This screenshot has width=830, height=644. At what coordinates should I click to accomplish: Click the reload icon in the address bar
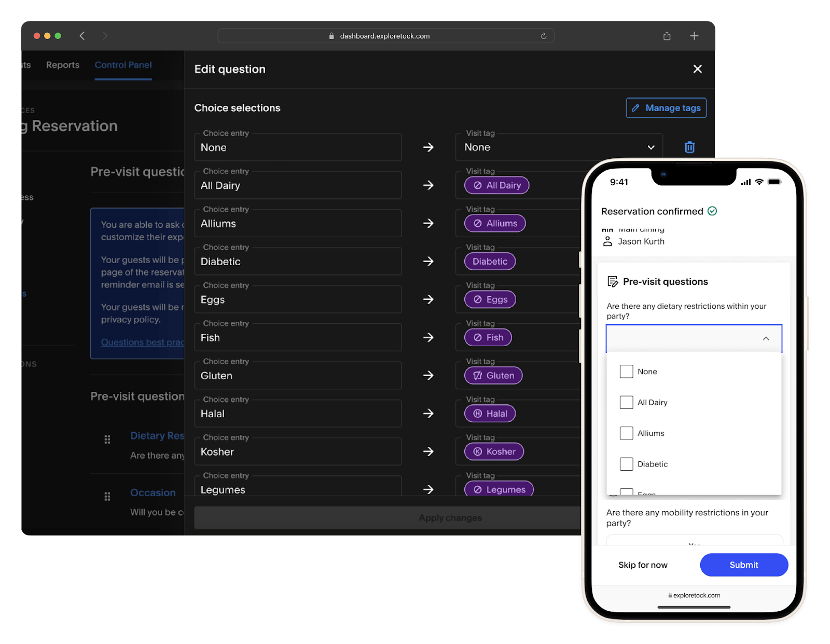[543, 36]
